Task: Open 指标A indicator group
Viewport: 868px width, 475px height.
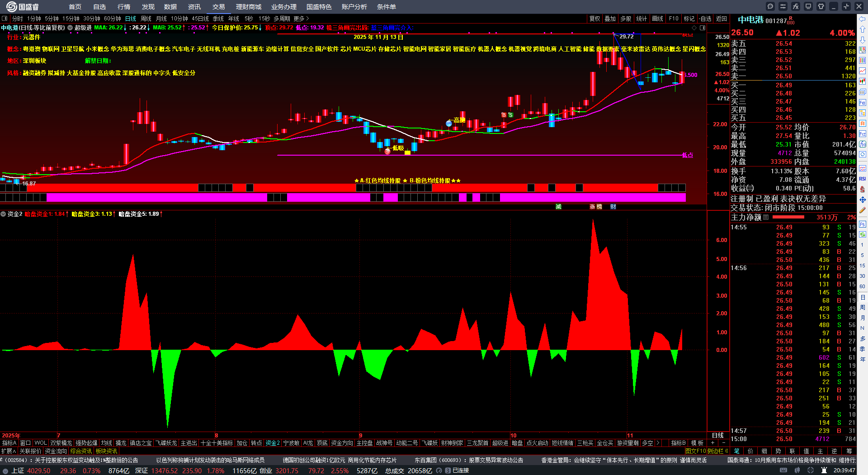Action: coord(9,443)
